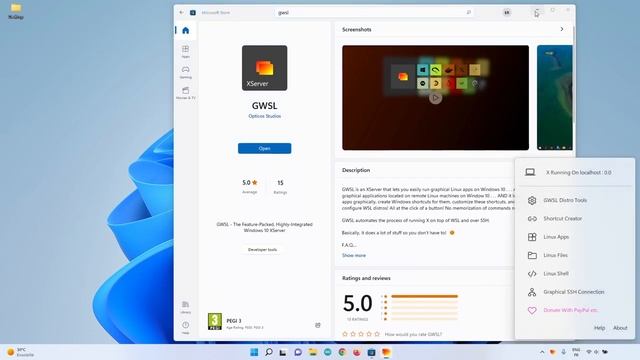
Task: Open the Movies & TV sidebar section
Action: 185,93
